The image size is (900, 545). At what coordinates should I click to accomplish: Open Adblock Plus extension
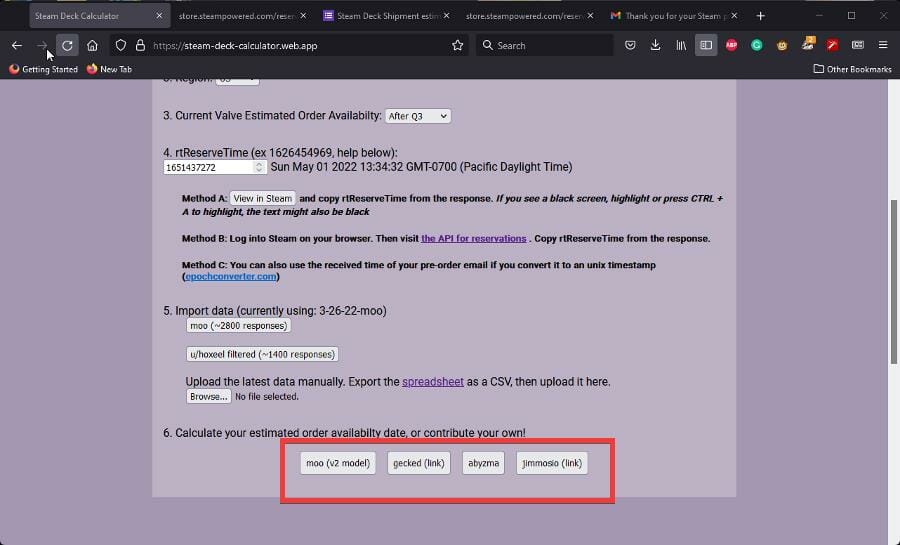[731, 45]
